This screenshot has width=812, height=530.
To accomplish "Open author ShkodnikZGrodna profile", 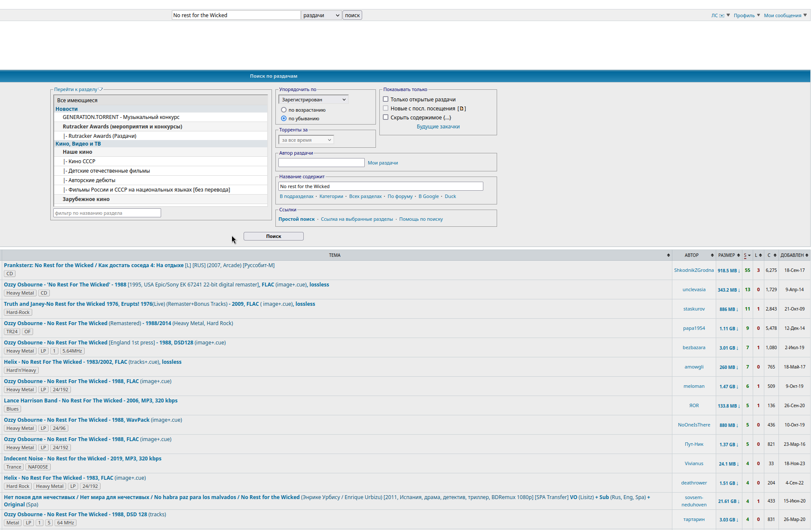I will pos(694,270).
